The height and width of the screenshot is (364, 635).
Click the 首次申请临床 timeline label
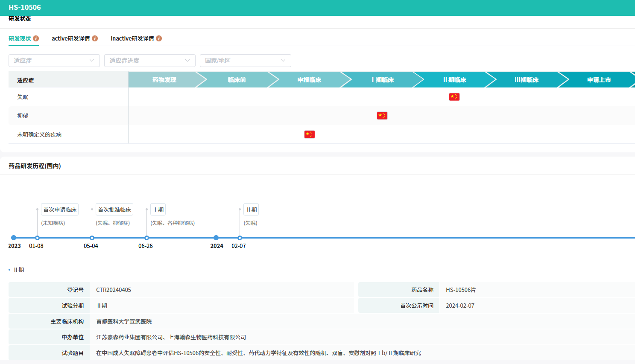coord(60,210)
